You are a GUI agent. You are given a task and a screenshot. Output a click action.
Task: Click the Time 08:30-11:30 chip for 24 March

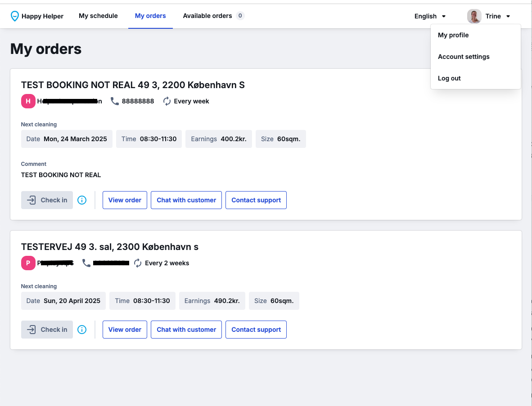pyautogui.click(x=149, y=139)
